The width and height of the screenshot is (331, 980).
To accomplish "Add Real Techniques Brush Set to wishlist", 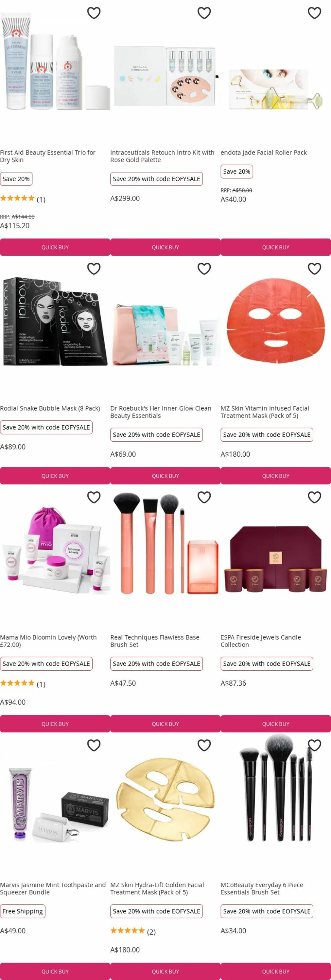I will point(204,497).
